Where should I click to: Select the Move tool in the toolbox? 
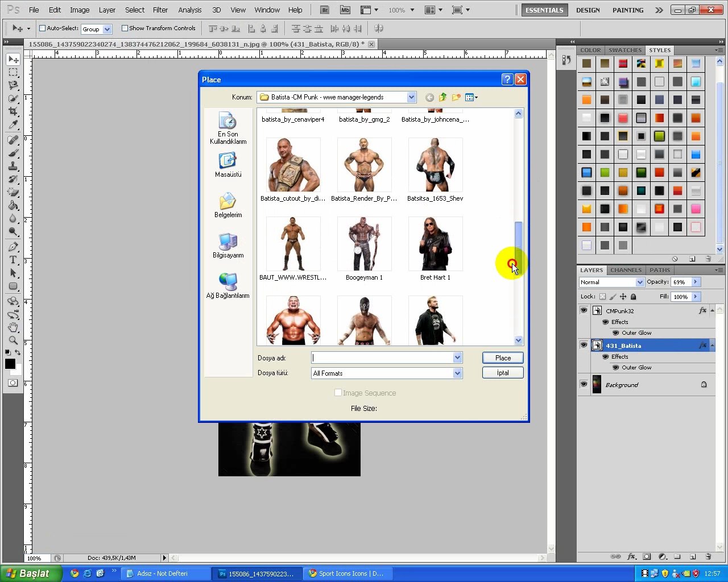13,59
